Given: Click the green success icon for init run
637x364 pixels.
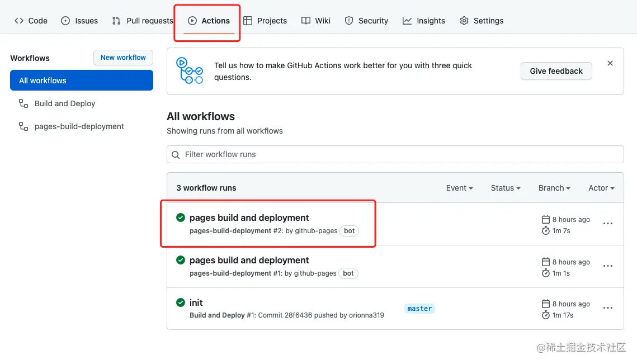Looking at the screenshot, I should click(181, 302).
